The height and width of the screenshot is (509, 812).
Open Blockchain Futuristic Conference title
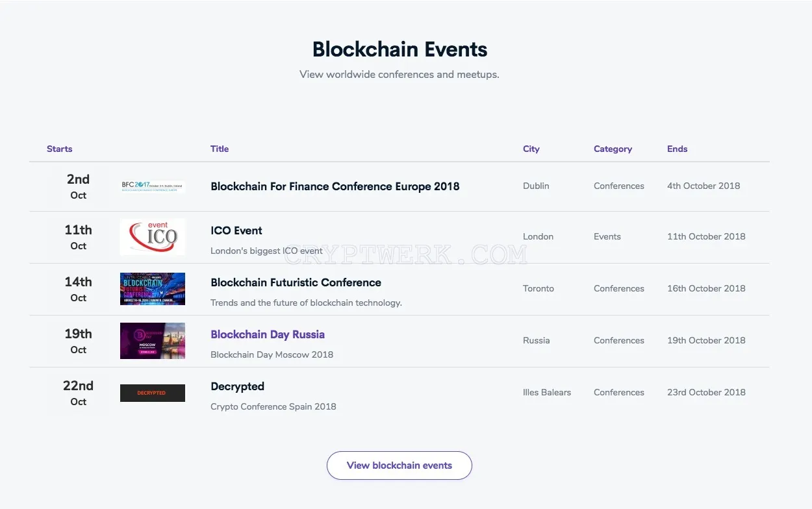[296, 282]
